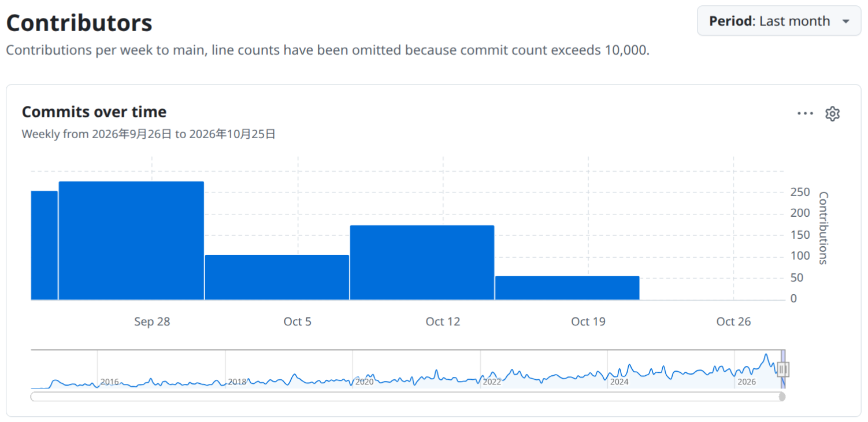Click the partial first bar at chart's left edge
The image size is (868, 422).
[x=44, y=245]
